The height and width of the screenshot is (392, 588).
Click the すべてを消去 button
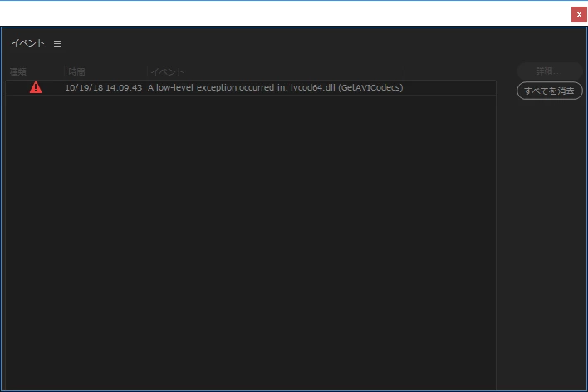click(x=549, y=91)
